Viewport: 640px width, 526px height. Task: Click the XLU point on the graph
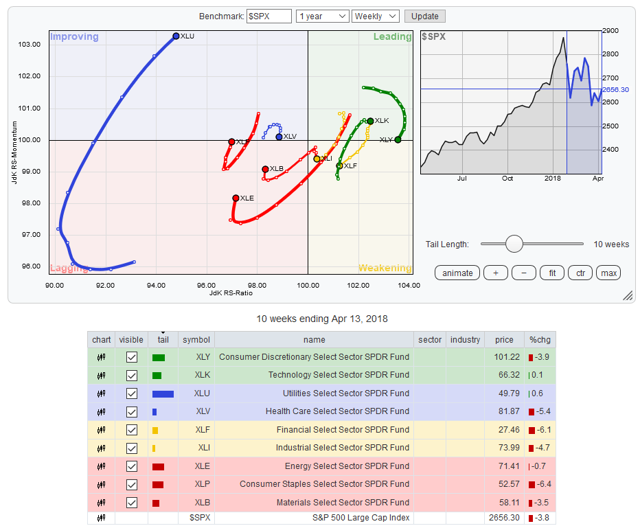(176, 36)
